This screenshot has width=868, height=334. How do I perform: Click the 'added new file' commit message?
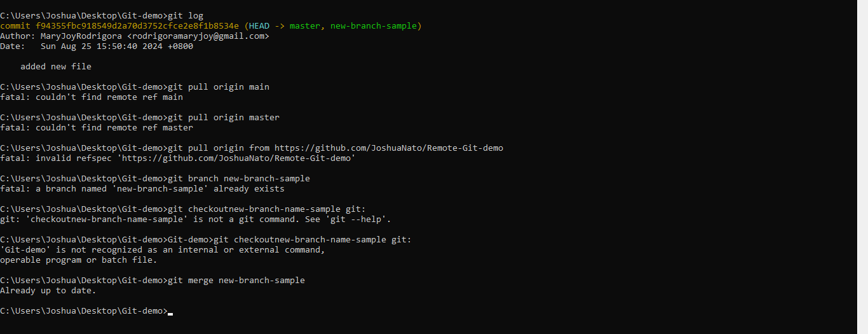(x=56, y=67)
